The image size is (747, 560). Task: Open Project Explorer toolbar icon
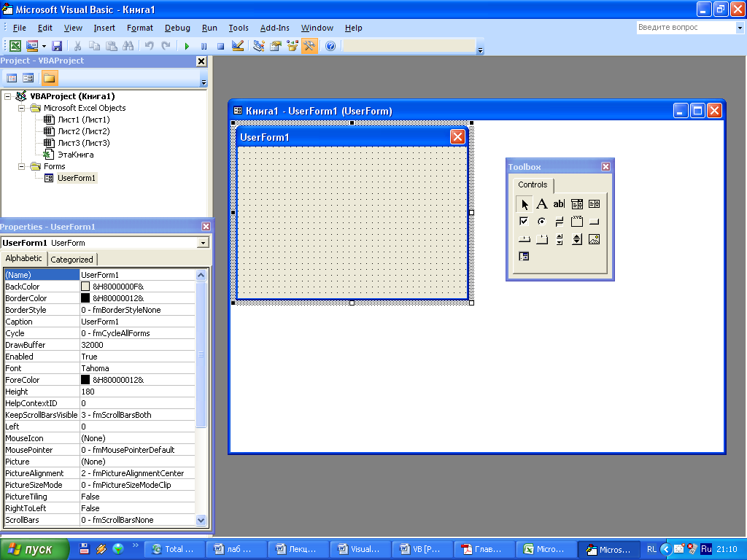tap(259, 46)
